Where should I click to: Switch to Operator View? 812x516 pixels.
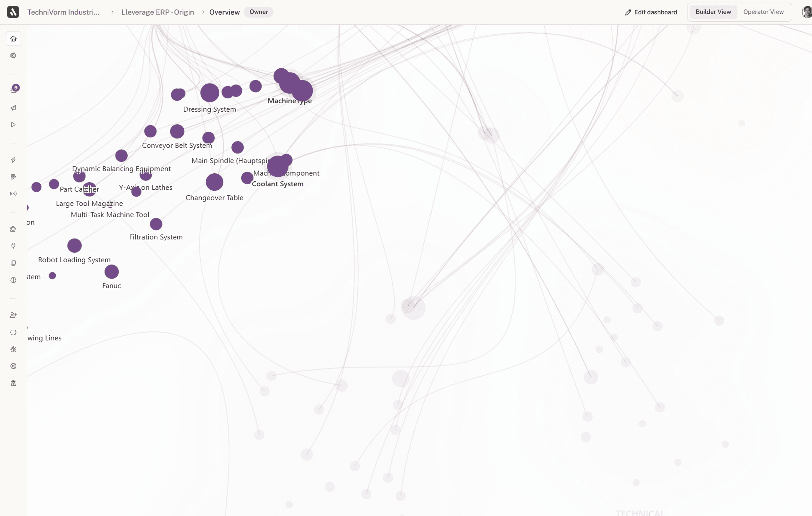(764, 12)
